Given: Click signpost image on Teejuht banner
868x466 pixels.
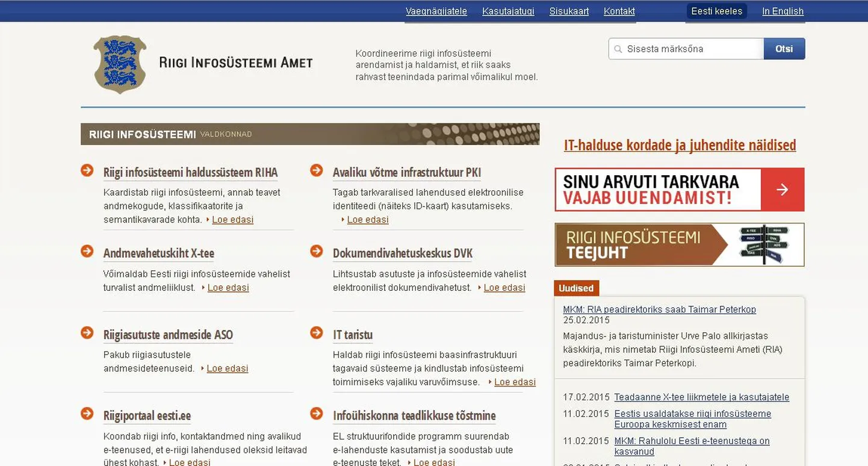Looking at the screenshot, I should click(763, 244).
